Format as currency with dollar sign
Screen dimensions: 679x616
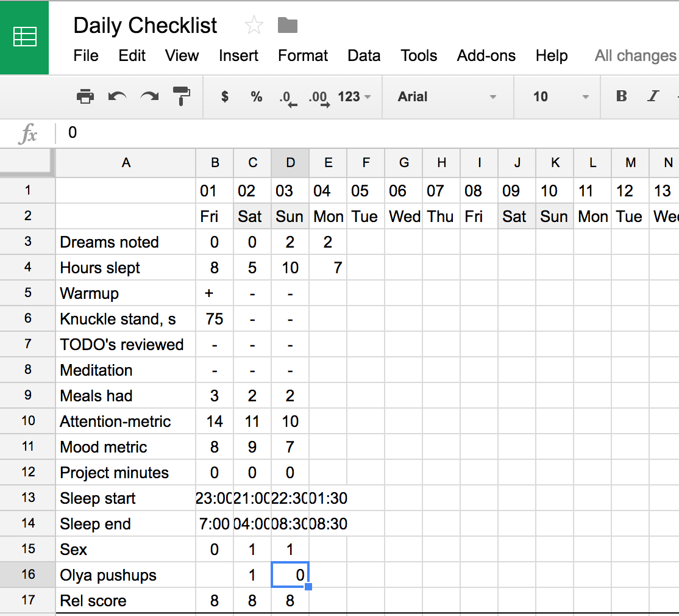[225, 96]
